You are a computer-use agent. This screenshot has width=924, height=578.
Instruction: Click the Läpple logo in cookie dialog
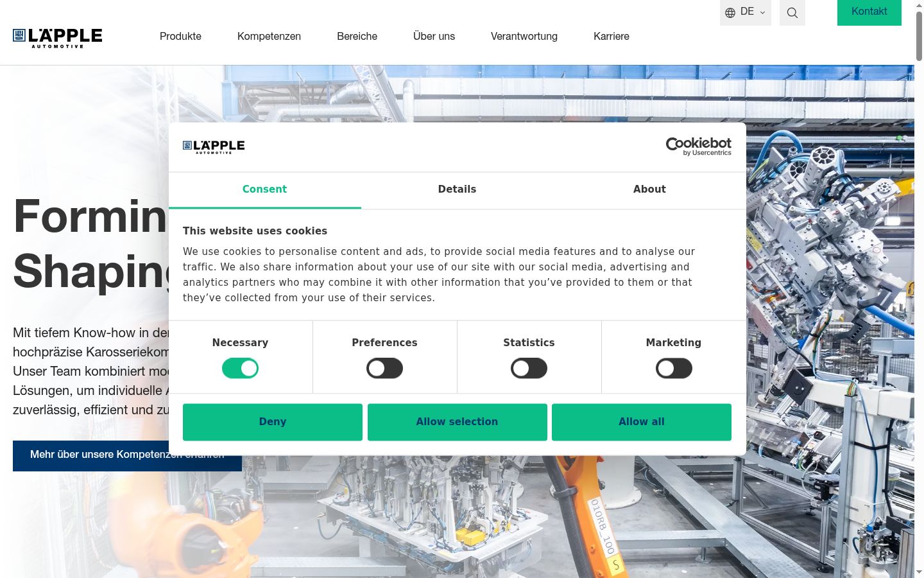[x=214, y=147]
